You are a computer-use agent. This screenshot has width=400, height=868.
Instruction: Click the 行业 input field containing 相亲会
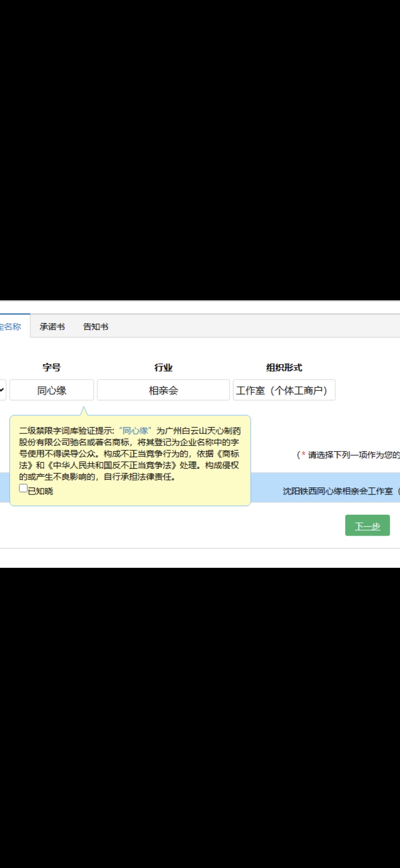pyautogui.click(x=164, y=390)
